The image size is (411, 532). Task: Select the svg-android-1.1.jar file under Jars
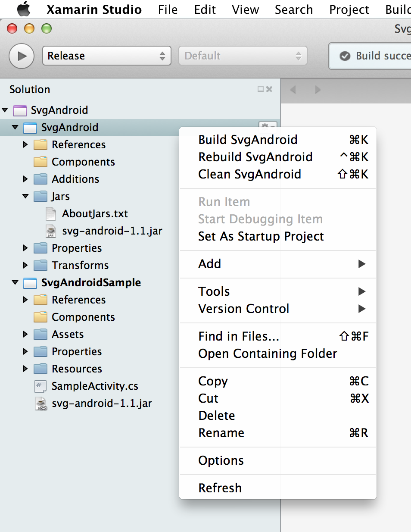click(x=112, y=231)
